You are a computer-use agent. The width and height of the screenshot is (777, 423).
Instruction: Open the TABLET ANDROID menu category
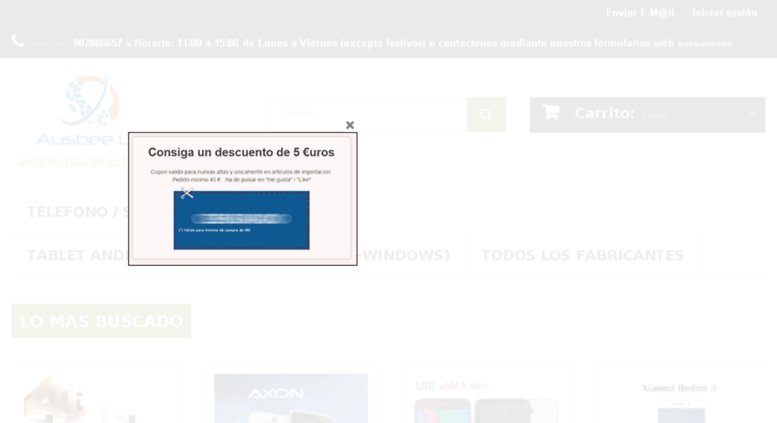coord(77,256)
